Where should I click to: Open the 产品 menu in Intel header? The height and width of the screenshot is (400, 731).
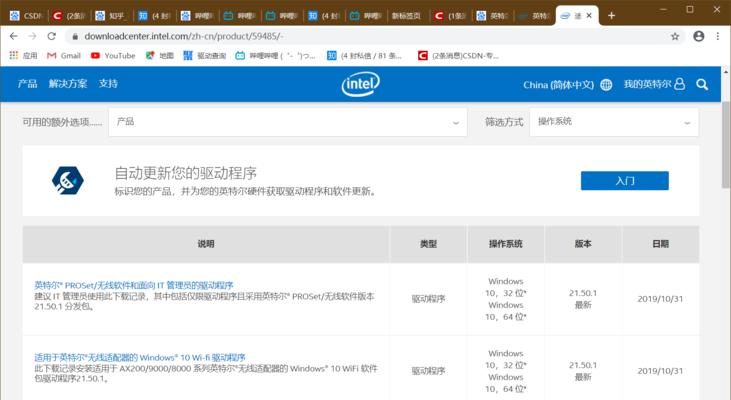[28, 84]
